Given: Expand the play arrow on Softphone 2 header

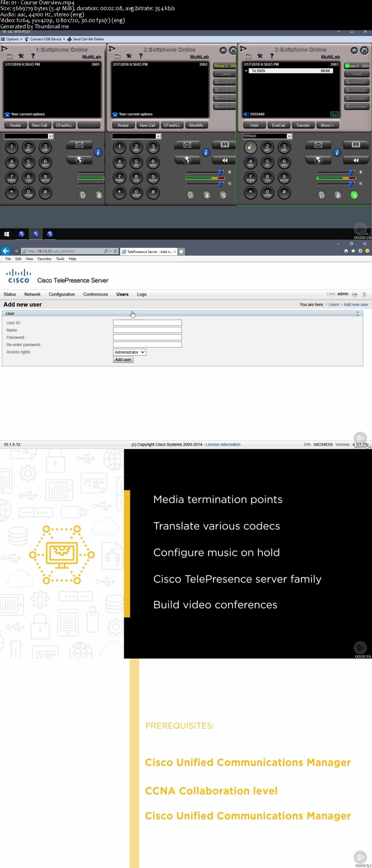Looking at the screenshot, I should 112,49.
